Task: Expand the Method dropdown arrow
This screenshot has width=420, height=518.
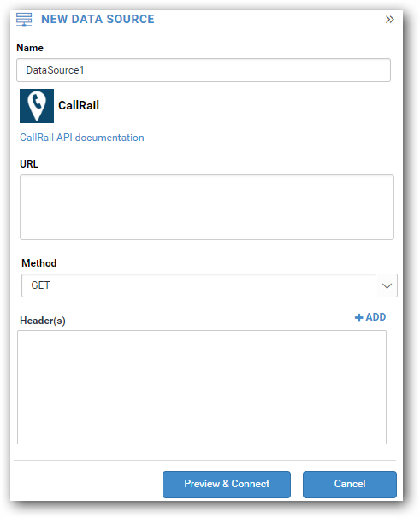Action: point(387,285)
